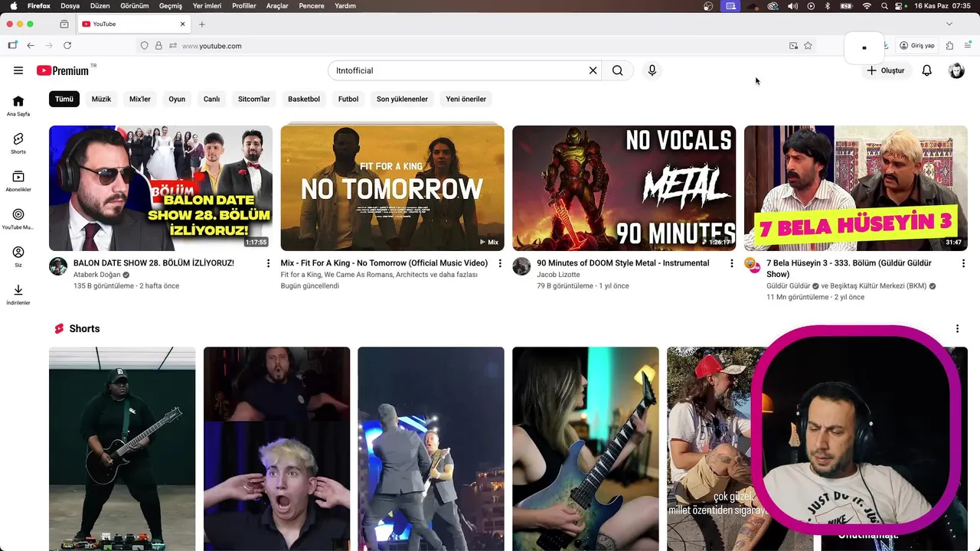
Task: Open a new tab with plus button
Action: [x=202, y=24]
